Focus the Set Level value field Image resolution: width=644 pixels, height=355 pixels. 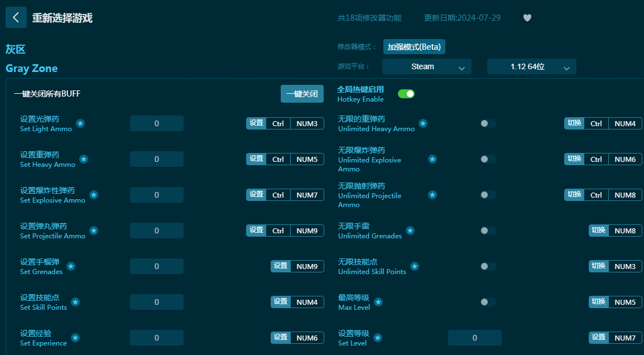(475, 338)
